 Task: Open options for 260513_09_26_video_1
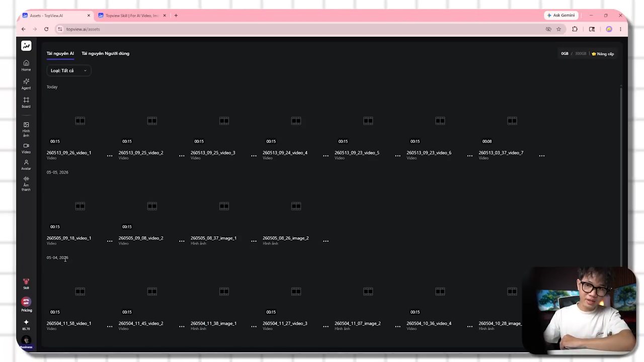[110, 156]
